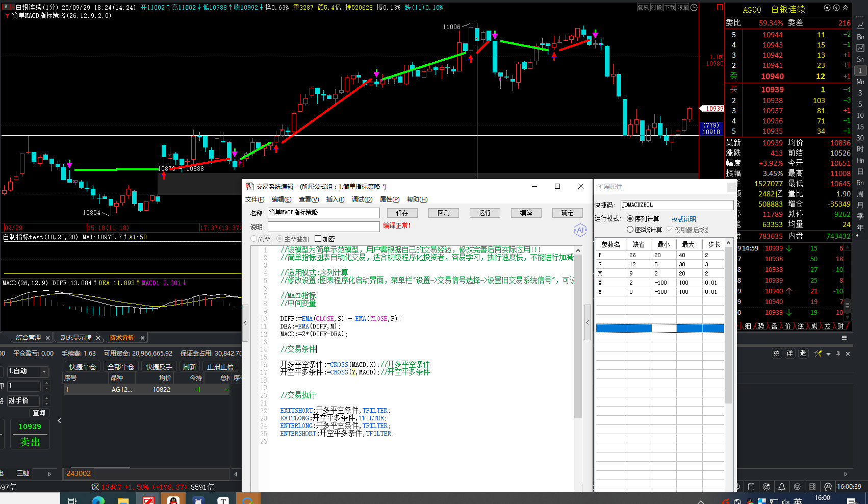Collapse quote panel with double-chevron up arrow
The width and height of the screenshot is (868, 504).
846,8
